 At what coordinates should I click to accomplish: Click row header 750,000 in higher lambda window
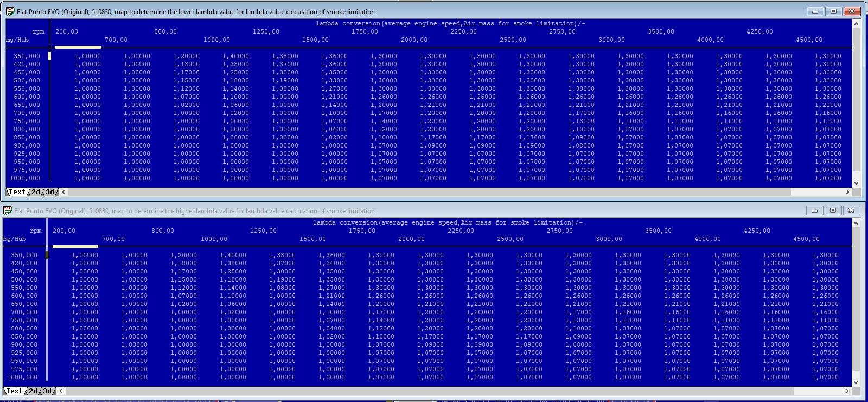coord(24,320)
